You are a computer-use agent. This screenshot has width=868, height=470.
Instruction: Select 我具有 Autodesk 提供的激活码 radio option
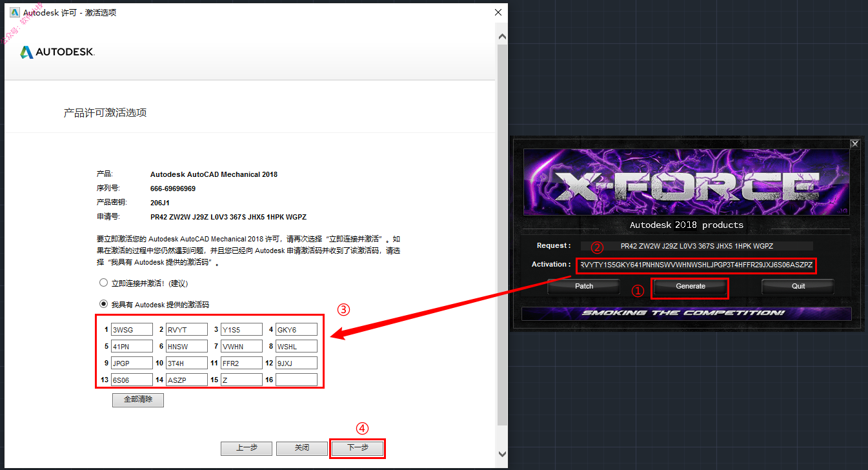coord(103,304)
